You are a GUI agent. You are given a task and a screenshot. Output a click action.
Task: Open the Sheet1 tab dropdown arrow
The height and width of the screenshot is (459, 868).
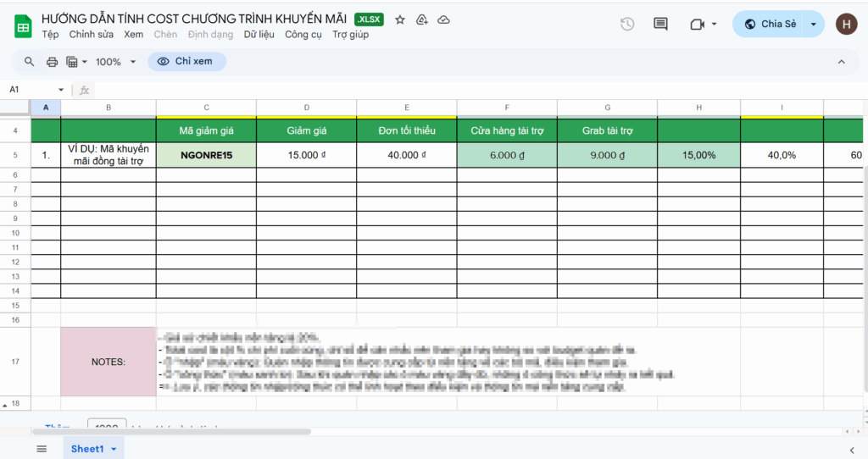click(114, 449)
